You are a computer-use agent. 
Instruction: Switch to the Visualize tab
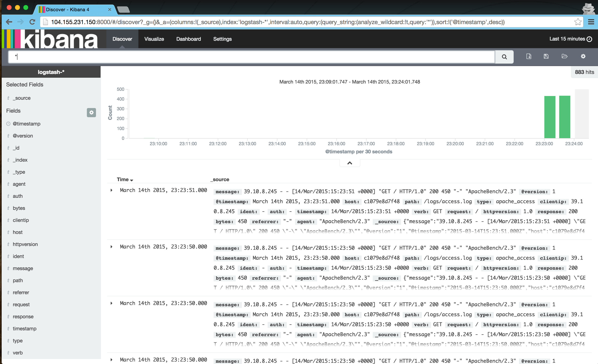[154, 39]
